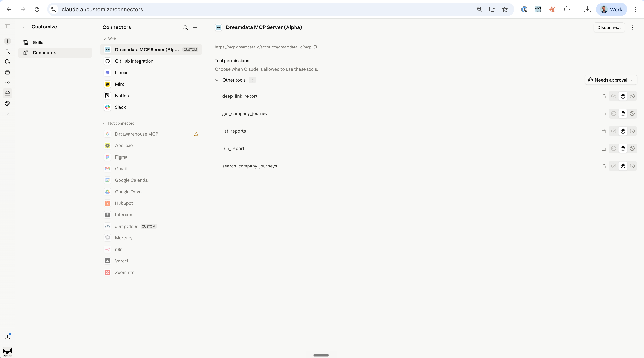Open the Google Calendar connector
Viewport: 644px width, 358px height.
click(151, 180)
